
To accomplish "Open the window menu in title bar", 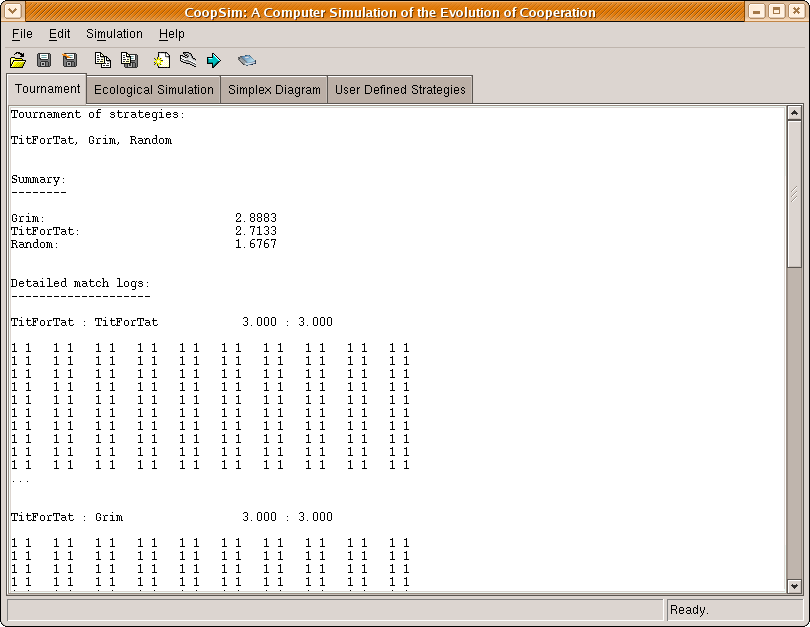I will pos(13,12).
